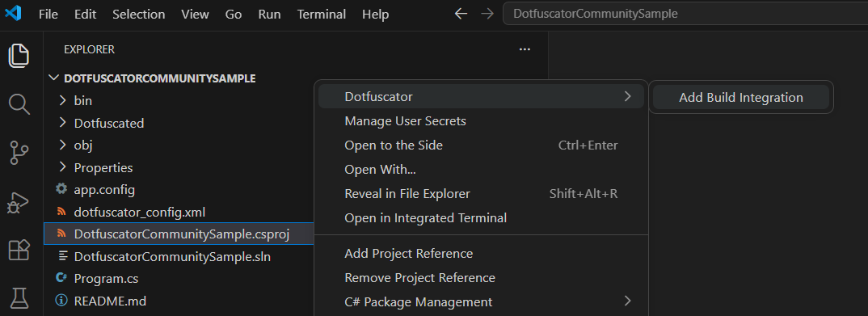Choose Open With... option
This screenshot has width=868, height=316.
click(x=481, y=170)
